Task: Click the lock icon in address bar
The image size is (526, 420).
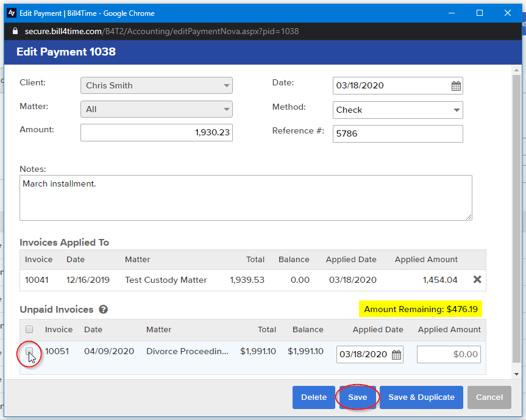Action: tap(15, 31)
